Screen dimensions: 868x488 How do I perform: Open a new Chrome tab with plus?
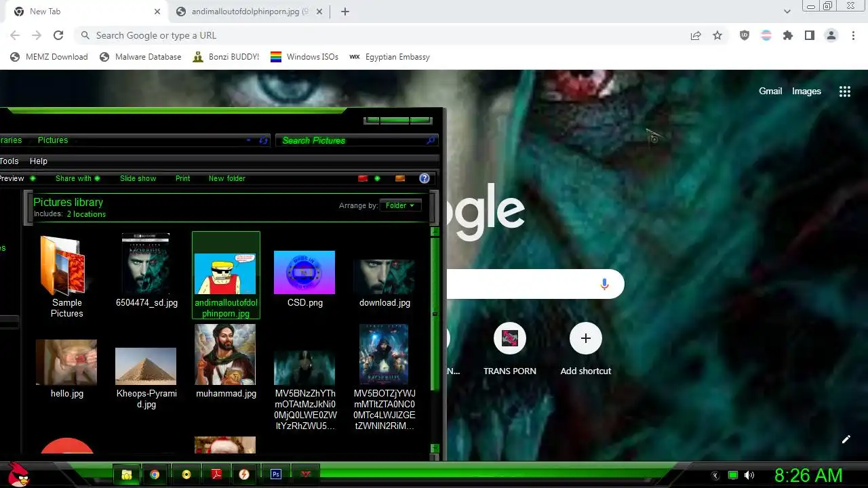pyautogui.click(x=344, y=12)
